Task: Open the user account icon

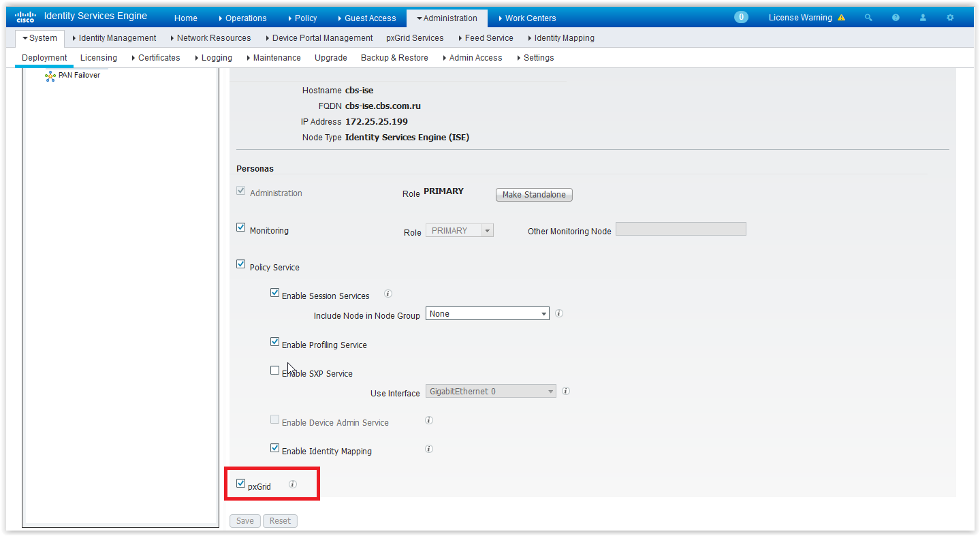Action: point(923,18)
